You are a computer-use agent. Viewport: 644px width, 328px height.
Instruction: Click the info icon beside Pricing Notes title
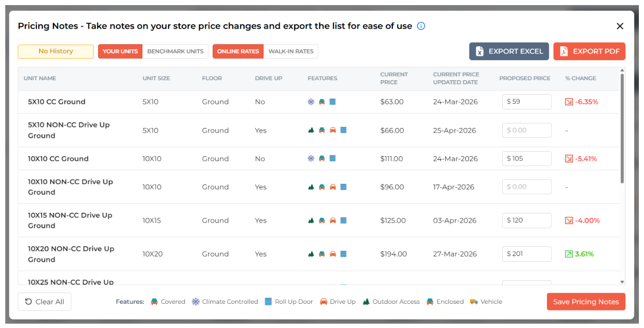tap(421, 26)
